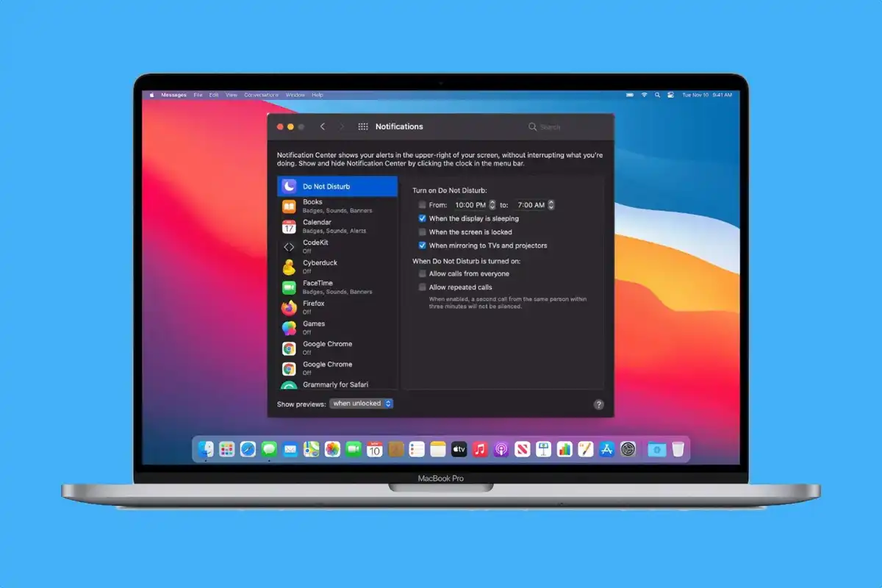The image size is (882, 588).
Task: Open the Show previews dropdown
Action: click(361, 403)
